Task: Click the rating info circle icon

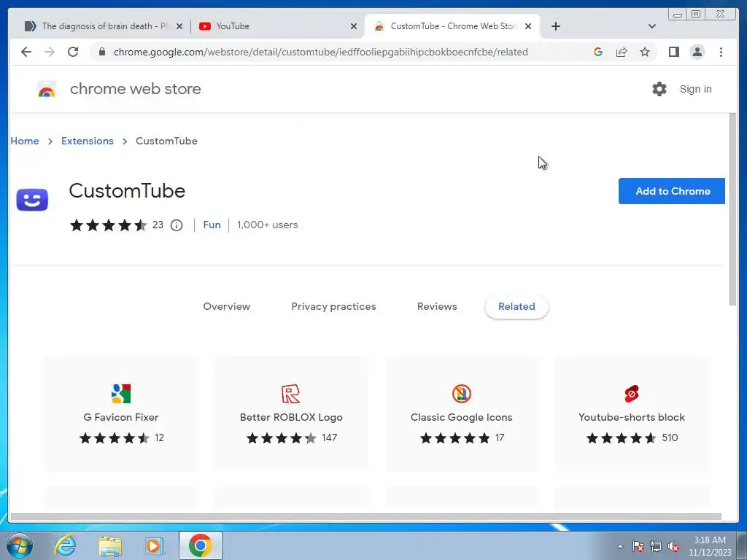Action: 177,225
